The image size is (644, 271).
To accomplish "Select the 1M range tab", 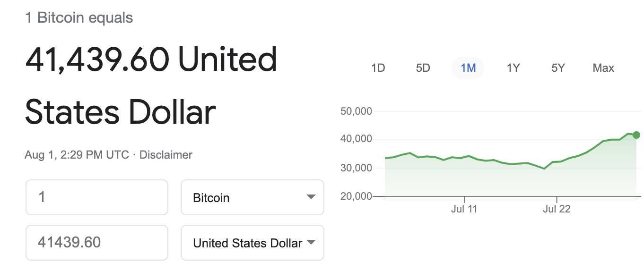I will (x=468, y=68).
